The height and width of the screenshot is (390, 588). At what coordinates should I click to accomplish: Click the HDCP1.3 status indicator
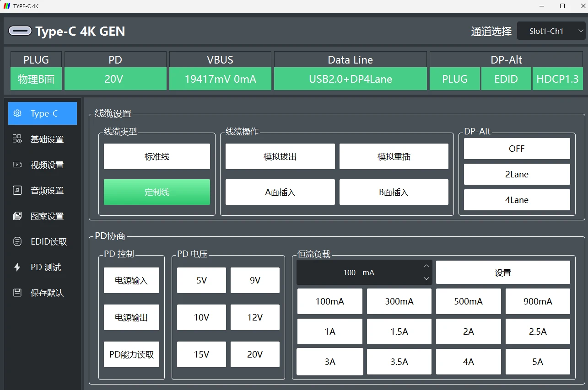pyautogui.click(x=558, y=79)
